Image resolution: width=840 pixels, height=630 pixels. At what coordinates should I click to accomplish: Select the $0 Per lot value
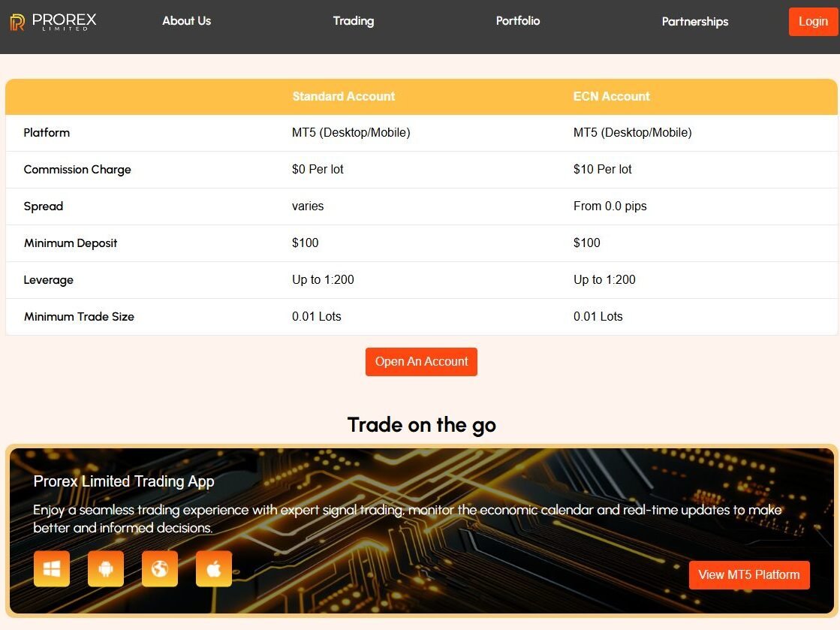click(x=318, y=169)
